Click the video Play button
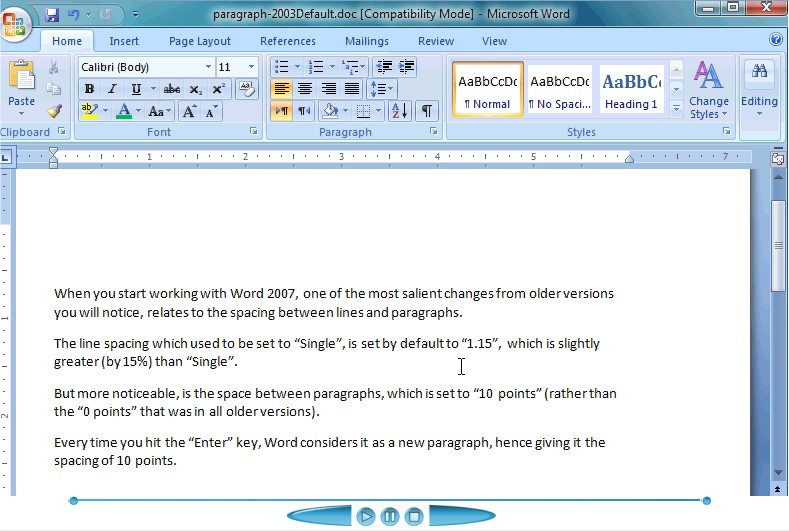 [x=365, y=517]
